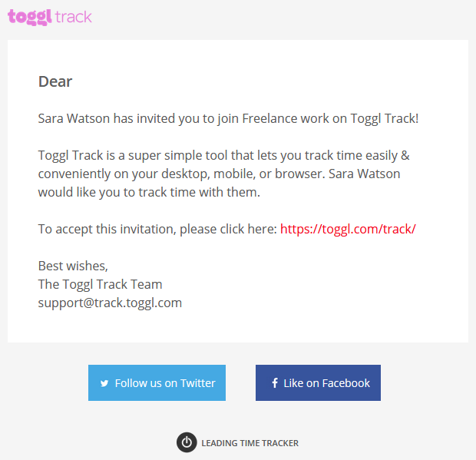Image resolution: width=476 pixels, height=460 pixels.
Task: Click "The Toggl Track Team" signature line
Action: click(100, 284)
